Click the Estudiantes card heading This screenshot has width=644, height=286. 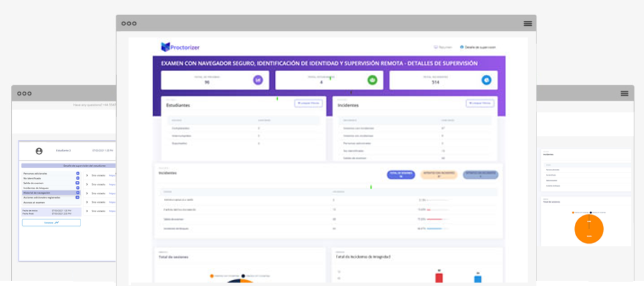coord(178,105)
